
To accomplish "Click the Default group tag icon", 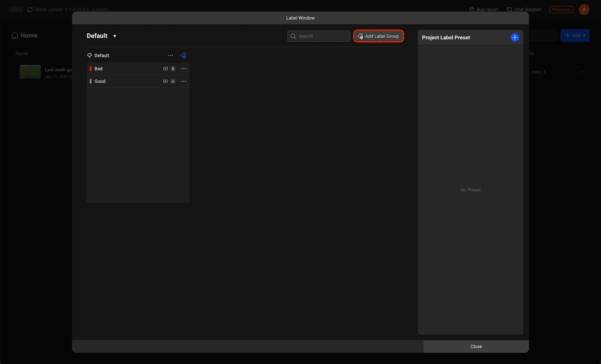I will [90, 55].
